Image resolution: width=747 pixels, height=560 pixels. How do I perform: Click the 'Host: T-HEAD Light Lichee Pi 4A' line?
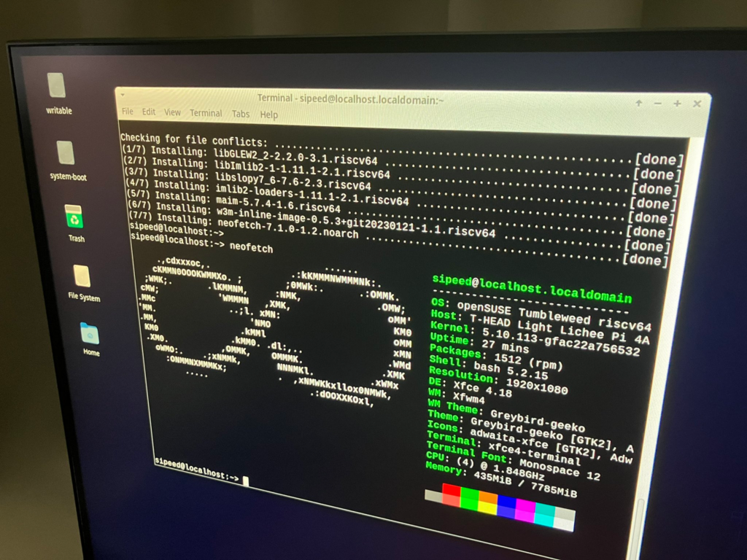tap(539, 327)
